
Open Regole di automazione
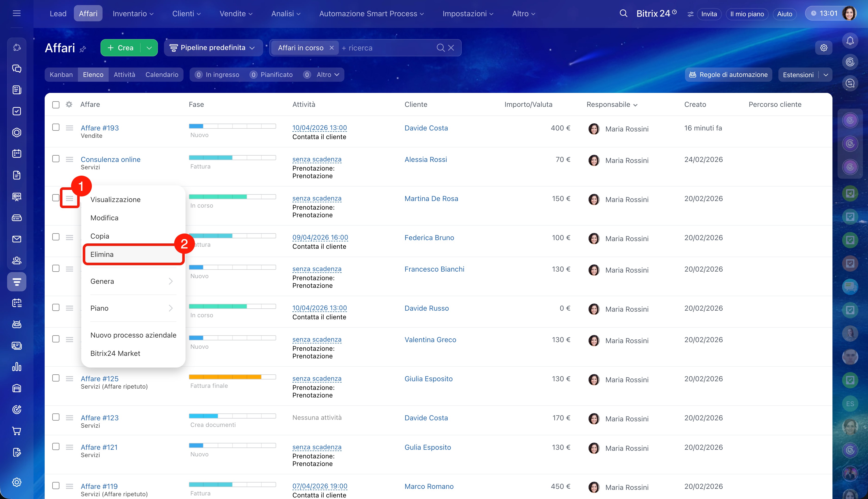pos(728,75)
